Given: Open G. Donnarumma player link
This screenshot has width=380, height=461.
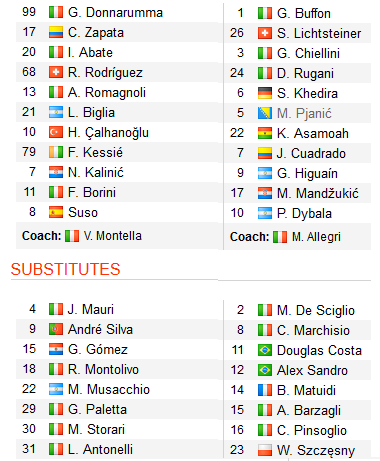Looking at the screenshot, I should [115, 13].
